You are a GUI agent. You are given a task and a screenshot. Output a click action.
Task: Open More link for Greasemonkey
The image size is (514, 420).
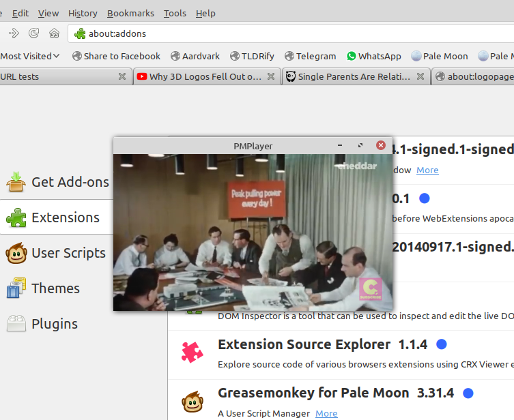pos(326,414)
